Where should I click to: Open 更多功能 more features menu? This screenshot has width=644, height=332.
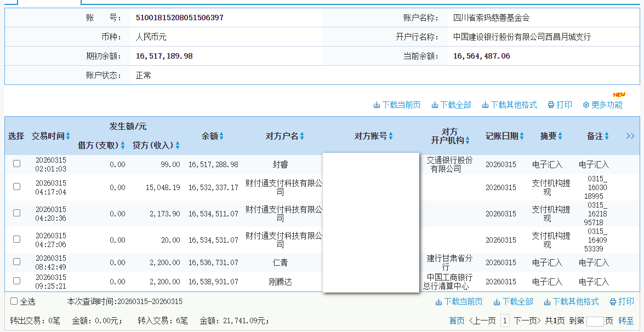[602, 105]
